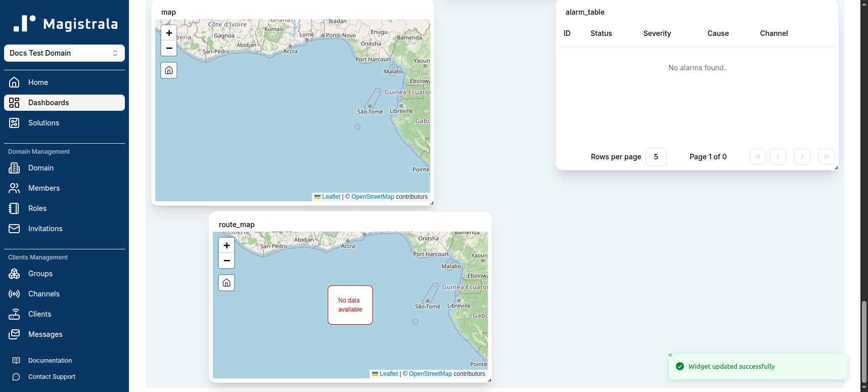Open the Rows per page selector
This screenshot has height=392, width=868.
(x=656, y=157)
